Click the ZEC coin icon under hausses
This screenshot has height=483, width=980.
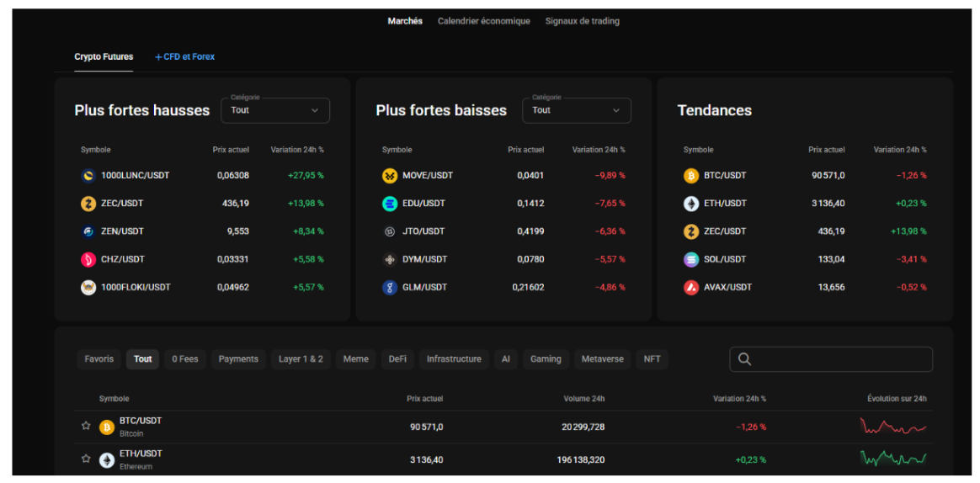click(x=88, y=204)
